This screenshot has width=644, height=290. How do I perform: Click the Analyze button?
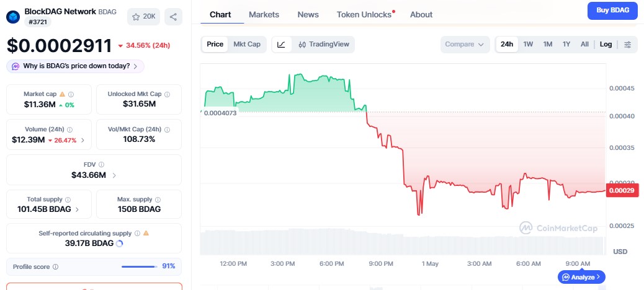581,277
